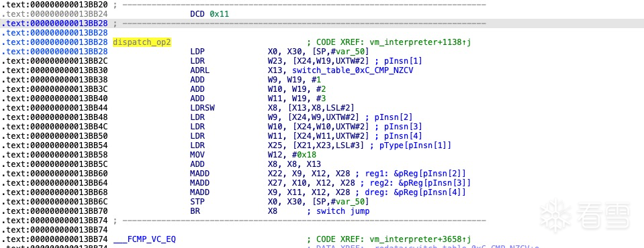Click the X25 register in LDR line

(x=275, y=145)
